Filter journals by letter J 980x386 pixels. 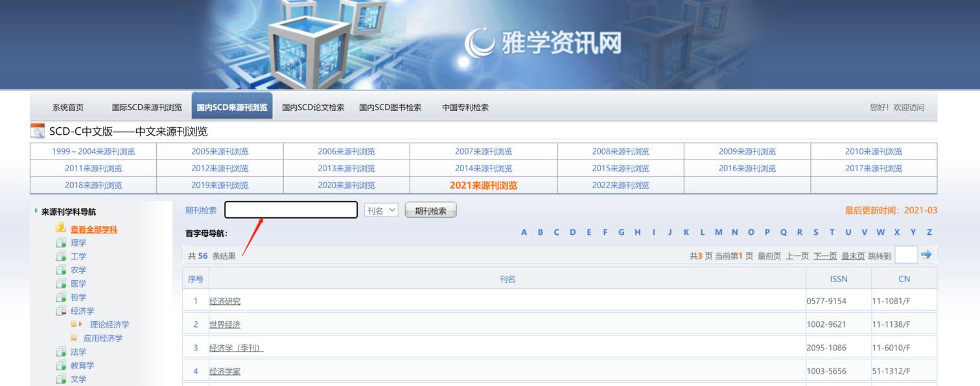670,232
